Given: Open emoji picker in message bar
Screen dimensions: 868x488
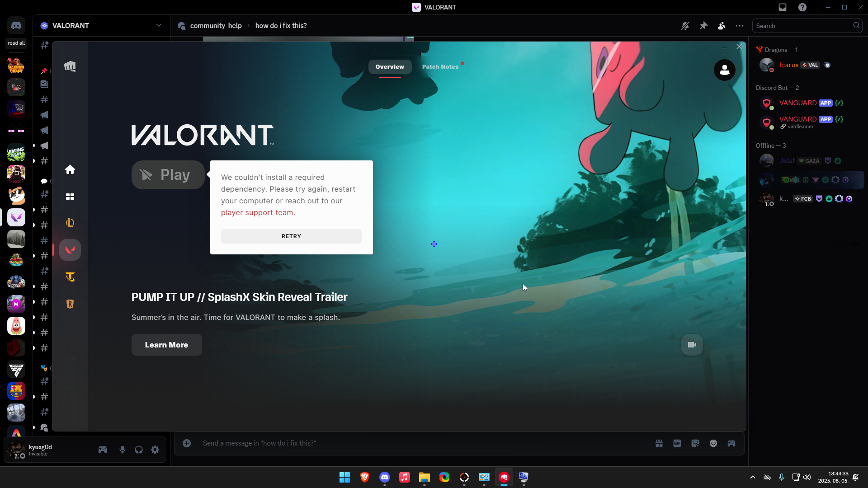Looking at the screenshot, I should pyautogui.click(x=713, y=443).
